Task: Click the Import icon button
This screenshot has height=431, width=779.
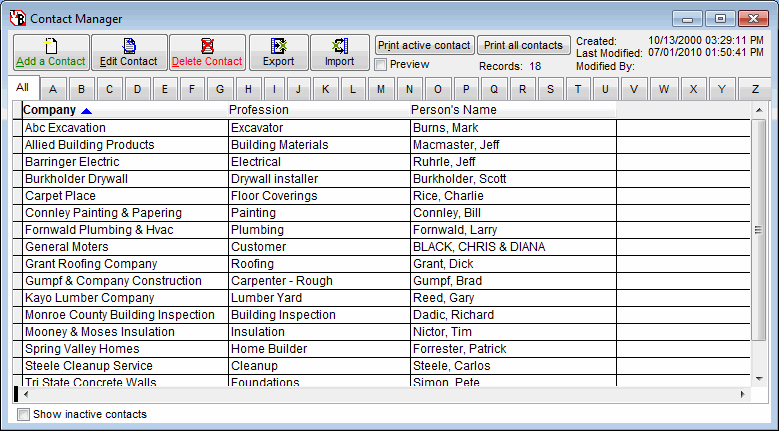Action: coord(339,52)
